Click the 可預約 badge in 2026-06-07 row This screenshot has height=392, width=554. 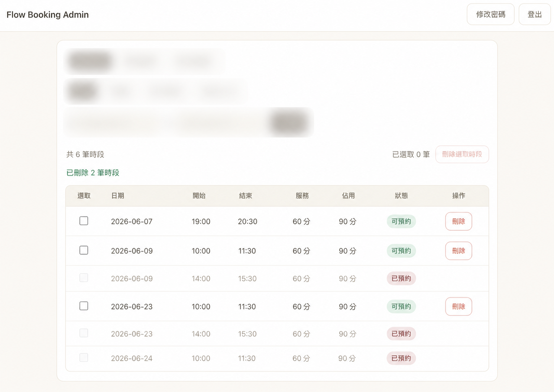click(401, 221)
